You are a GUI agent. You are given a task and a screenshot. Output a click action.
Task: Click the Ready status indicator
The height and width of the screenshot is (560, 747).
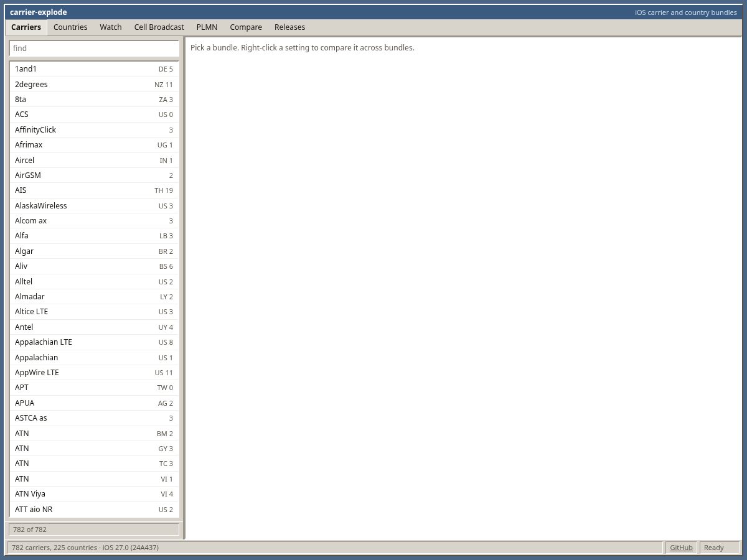720,548
